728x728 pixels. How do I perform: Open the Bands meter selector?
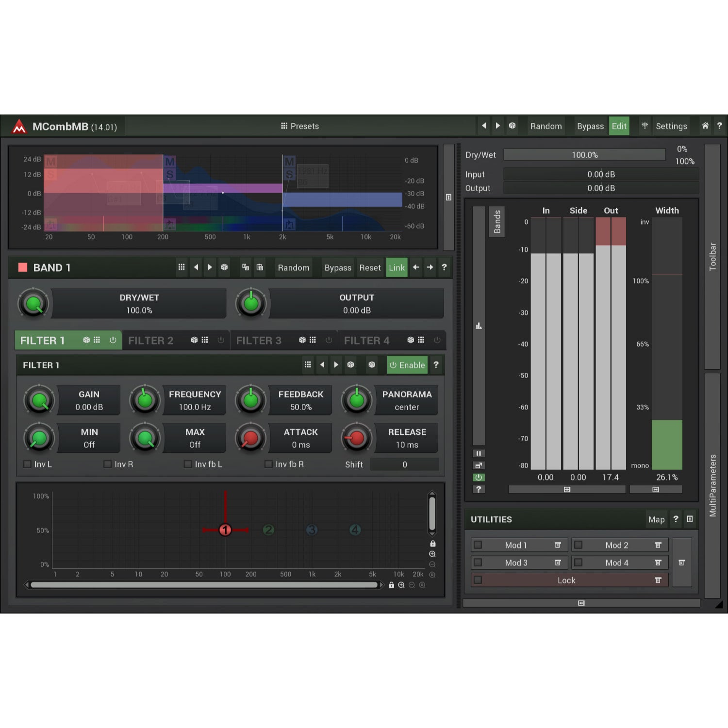point(497,222)
